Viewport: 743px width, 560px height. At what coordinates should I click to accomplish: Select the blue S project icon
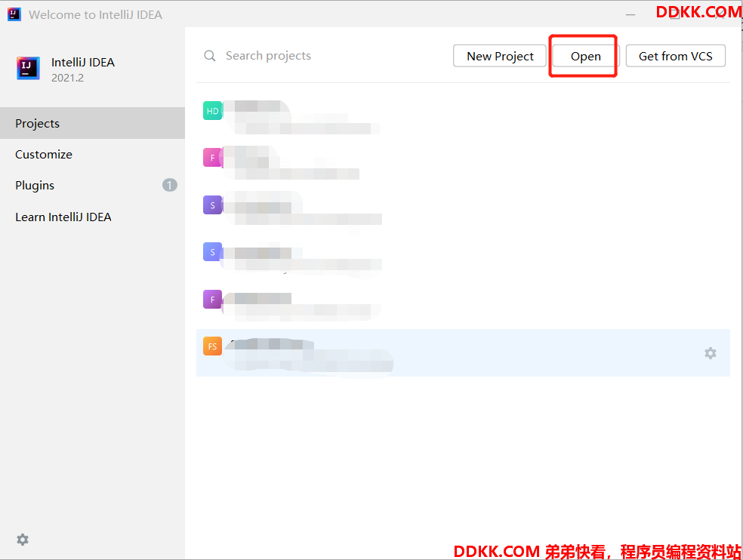213,252
